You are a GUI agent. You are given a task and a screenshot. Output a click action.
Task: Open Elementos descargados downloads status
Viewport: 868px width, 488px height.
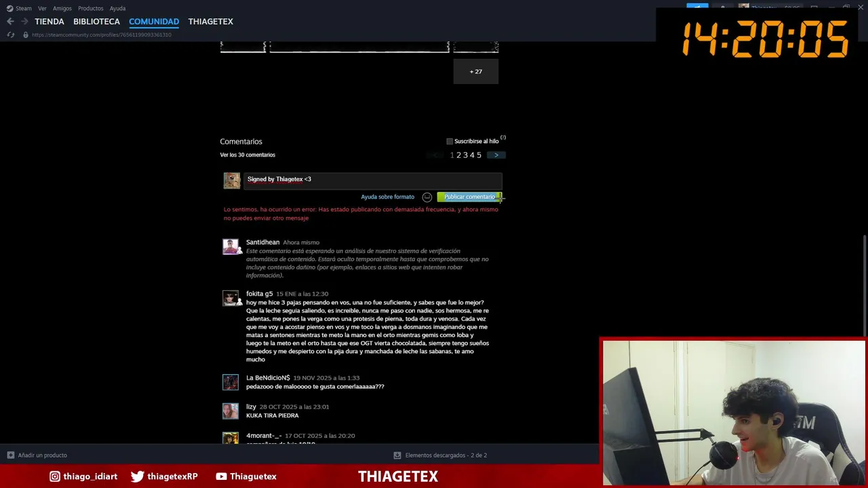pos(446,455)
